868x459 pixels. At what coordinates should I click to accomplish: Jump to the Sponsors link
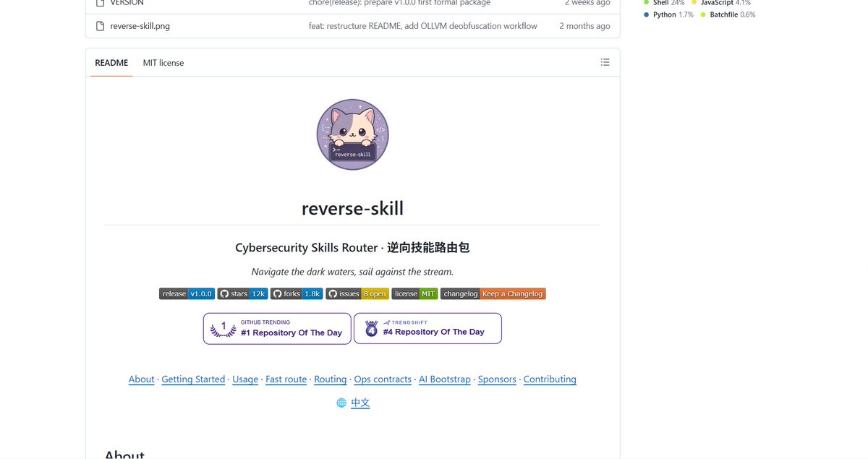pos(497,379)
